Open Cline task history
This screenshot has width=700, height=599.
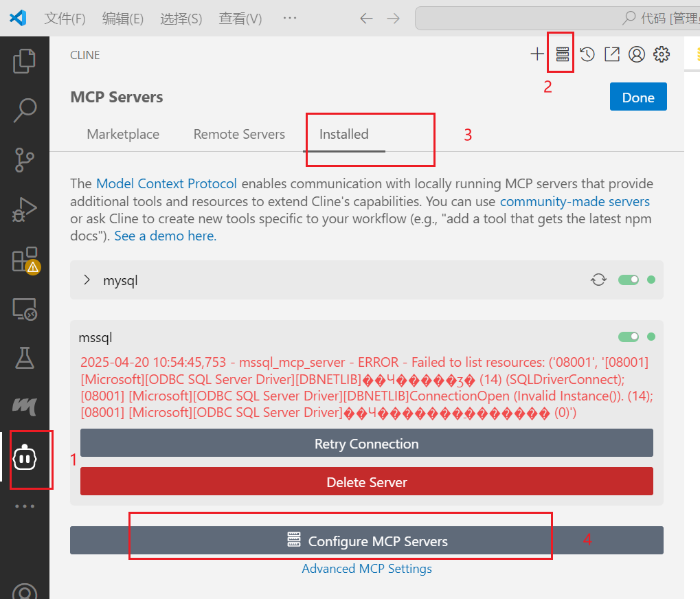pos(587,54)
